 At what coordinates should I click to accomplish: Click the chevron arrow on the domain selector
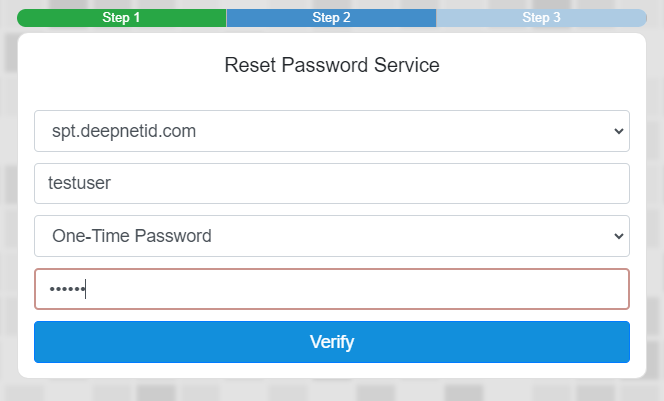[618, 131]
